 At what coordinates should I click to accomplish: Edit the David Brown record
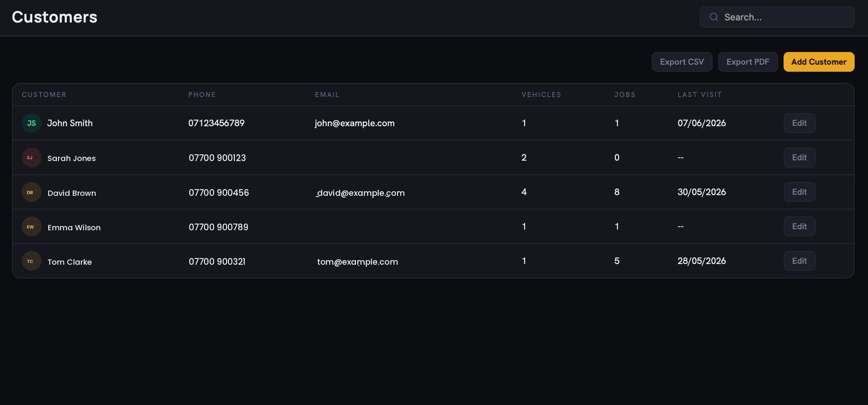pos(799,192)
